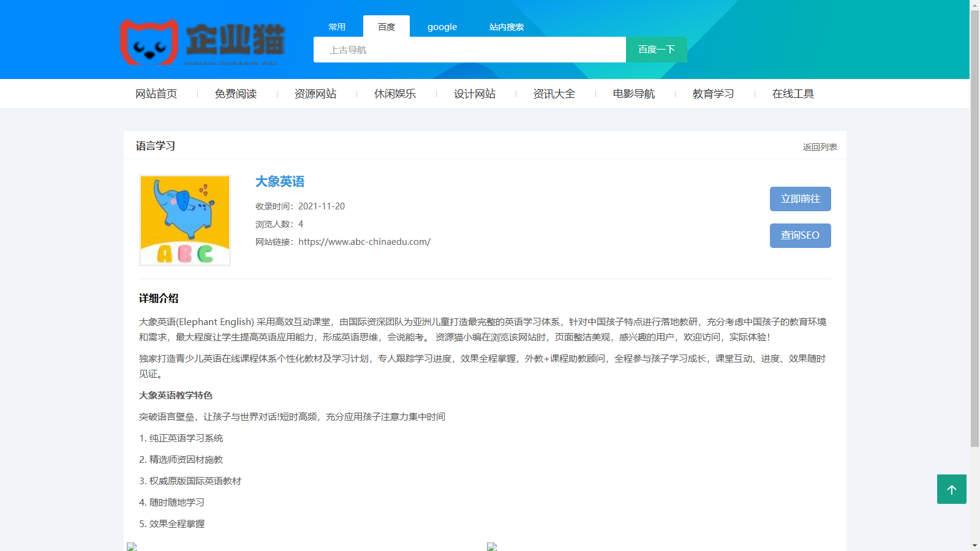The image size is (980, 551).
Task: Click the back-to-top arrow button
Action: point(951,489)
